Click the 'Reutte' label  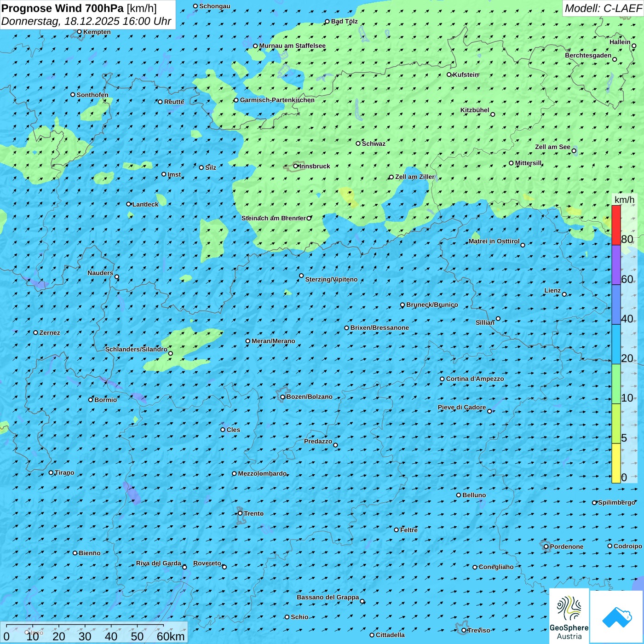[174, 102]
